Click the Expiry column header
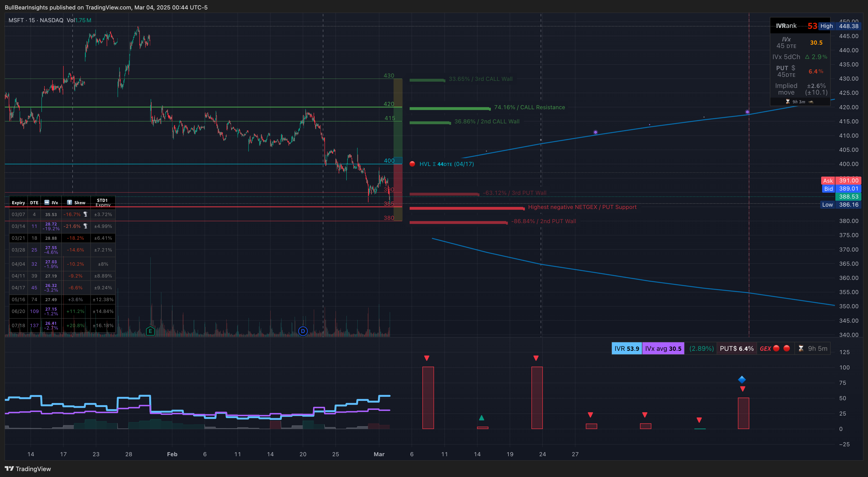The height and width of the screenshot is (477, 868). tap(18, 203)
